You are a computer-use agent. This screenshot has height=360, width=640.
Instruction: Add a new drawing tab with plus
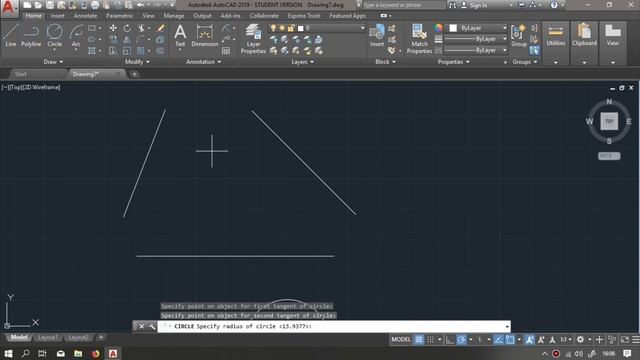(x=134, y=74)
